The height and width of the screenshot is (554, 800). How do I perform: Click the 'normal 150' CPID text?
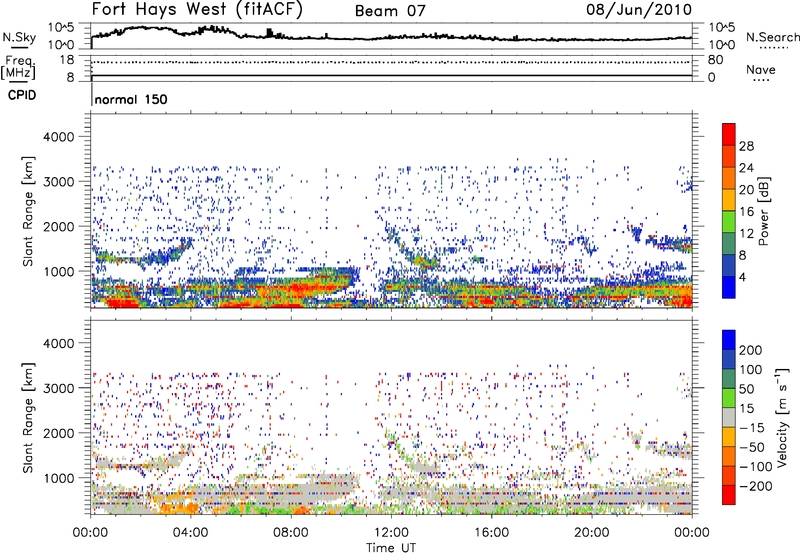click(x=131, y=99)
